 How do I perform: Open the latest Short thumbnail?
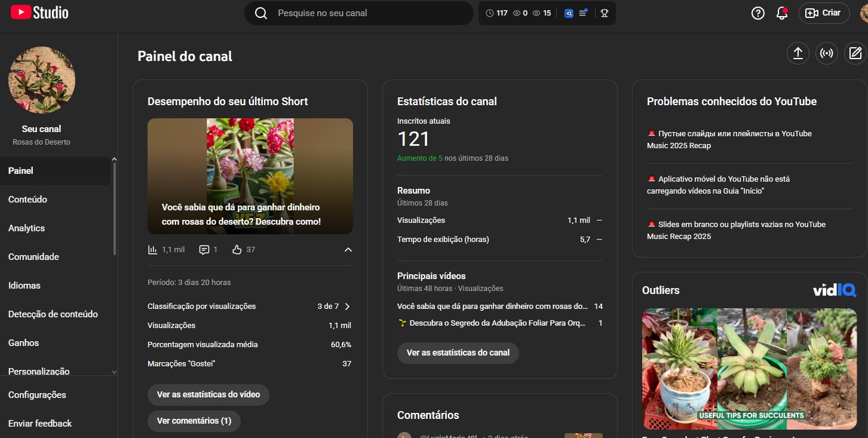click(x=250, y=176)
